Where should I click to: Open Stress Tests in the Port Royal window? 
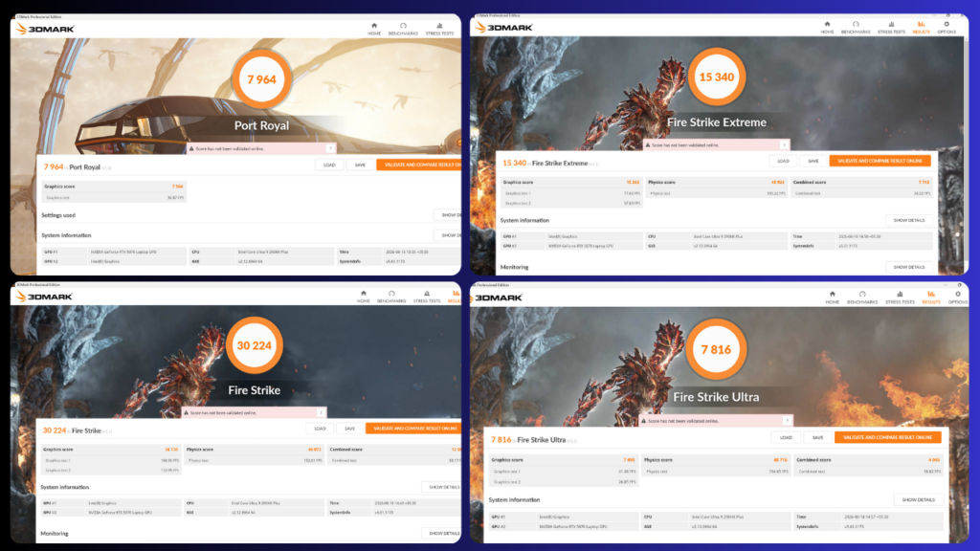[x=439, y=29]
